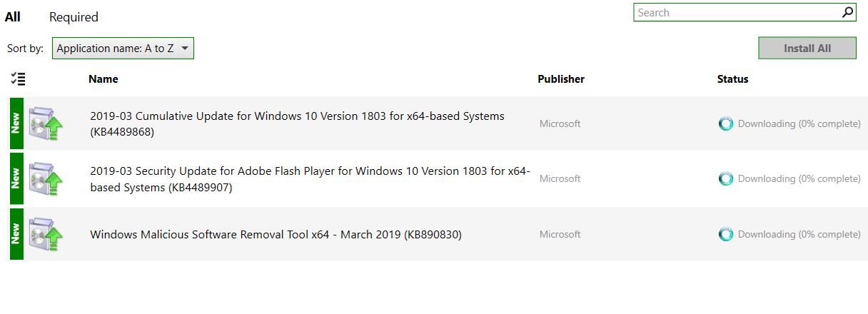Click the Adobe Flash Player update icon
Viewport: 868px width, 314px height.
click(46, 178)
